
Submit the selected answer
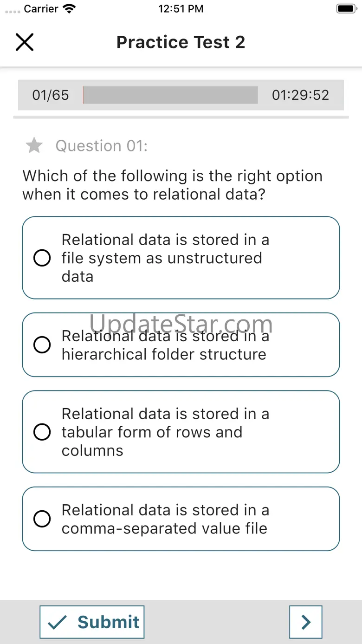click(92, 622)
